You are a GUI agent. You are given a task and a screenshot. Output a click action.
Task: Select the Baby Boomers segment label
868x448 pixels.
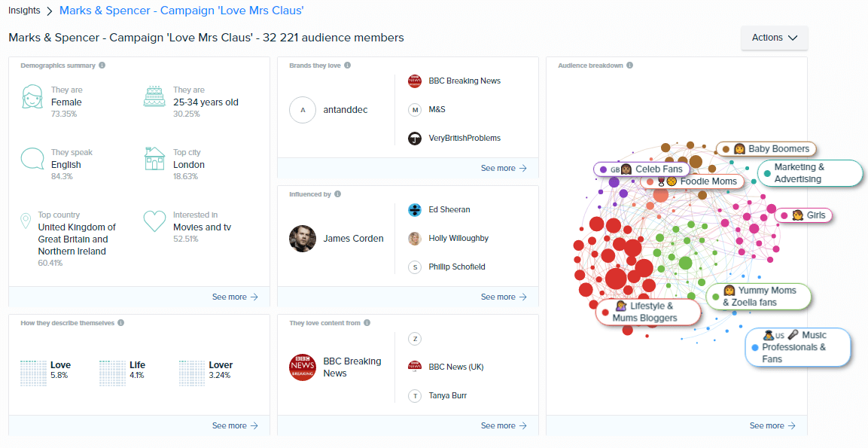(766, 149)
